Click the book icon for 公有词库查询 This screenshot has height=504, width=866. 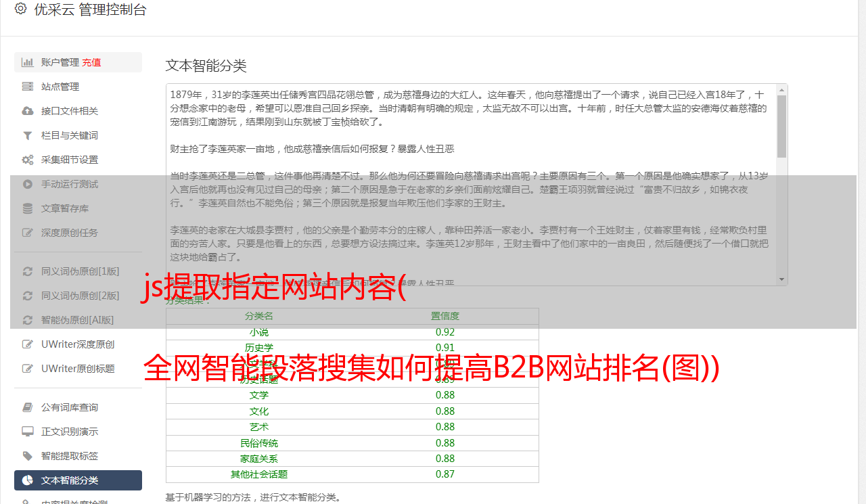pyautogui.click(x=28, y=407)
